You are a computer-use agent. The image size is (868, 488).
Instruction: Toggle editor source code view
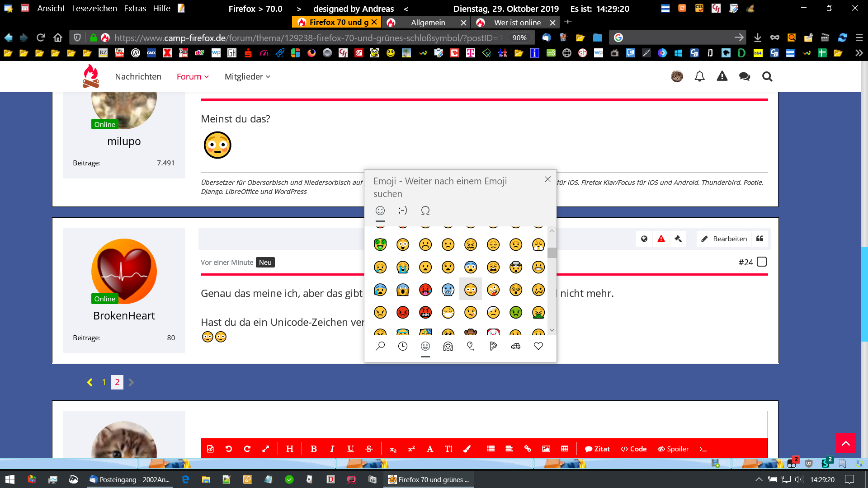(211, 449)
